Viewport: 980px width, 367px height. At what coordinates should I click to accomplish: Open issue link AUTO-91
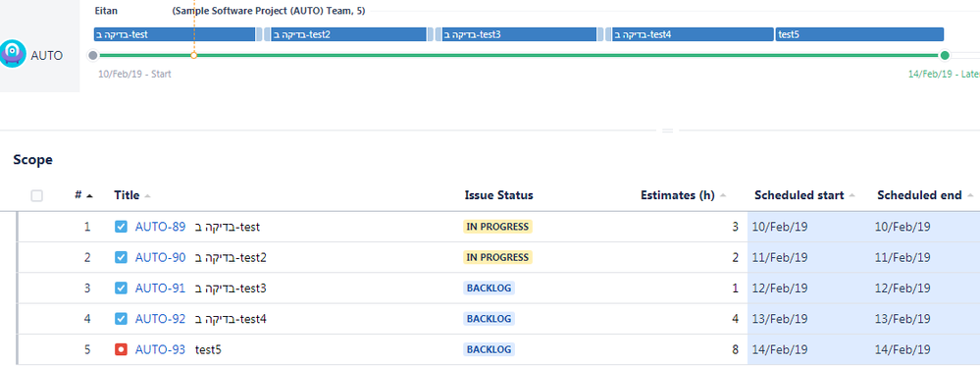click(x=160, y=288)
